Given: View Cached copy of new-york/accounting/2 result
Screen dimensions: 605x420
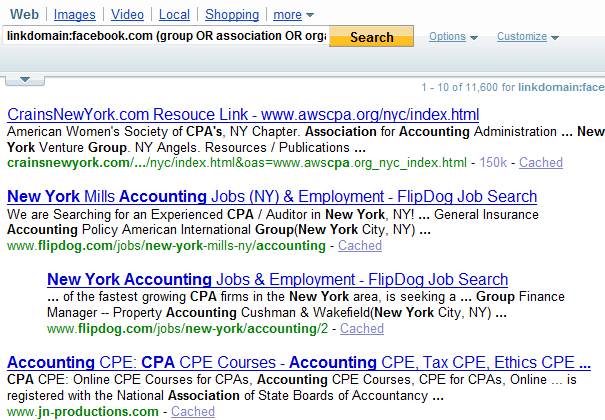Looking at the screenshot, I should (362, 329).
